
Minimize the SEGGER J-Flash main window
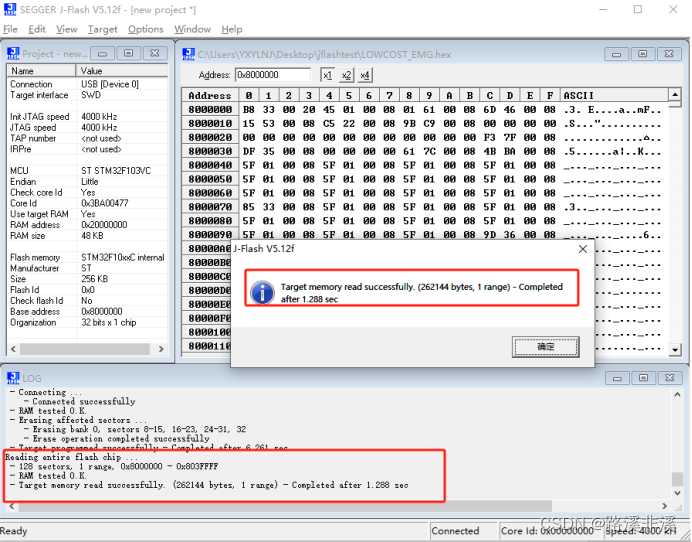(603, 9)
